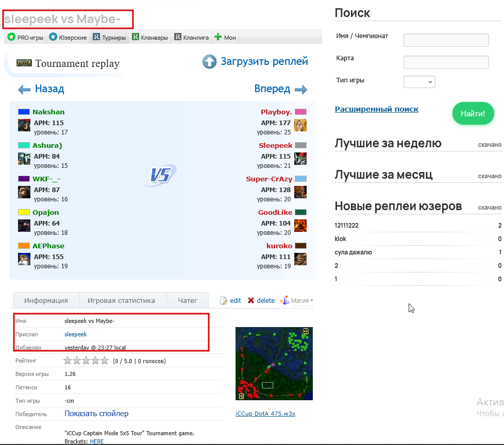Open GoodLike's hero portrait icon
The height and width of the screenshot is (445, 504).
pos(300,226)
